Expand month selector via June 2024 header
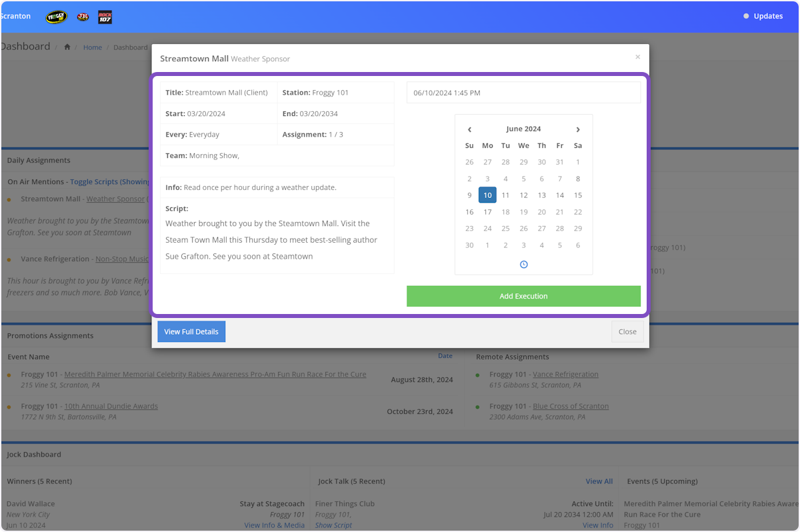800x532 pixels. pos(523,129)
